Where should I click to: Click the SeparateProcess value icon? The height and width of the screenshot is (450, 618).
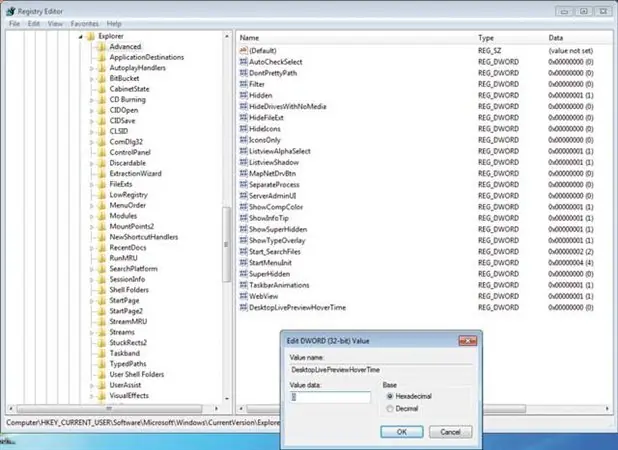tap(244, 184)
